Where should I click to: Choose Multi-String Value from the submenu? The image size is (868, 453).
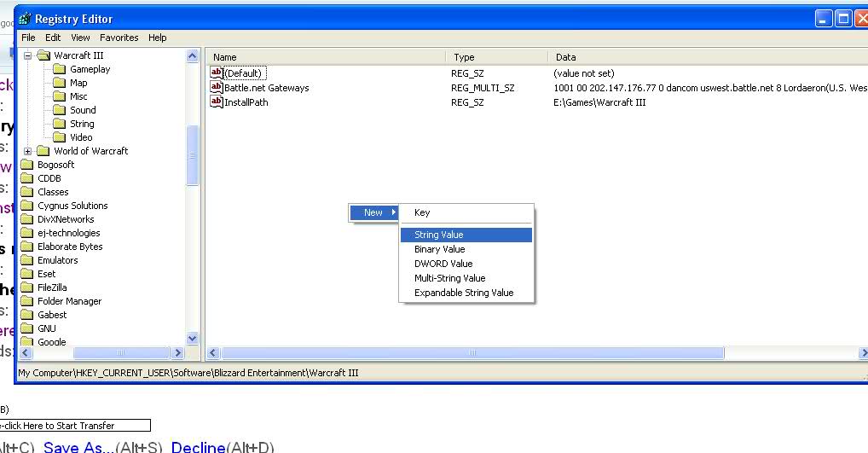(x=466, y=278)
